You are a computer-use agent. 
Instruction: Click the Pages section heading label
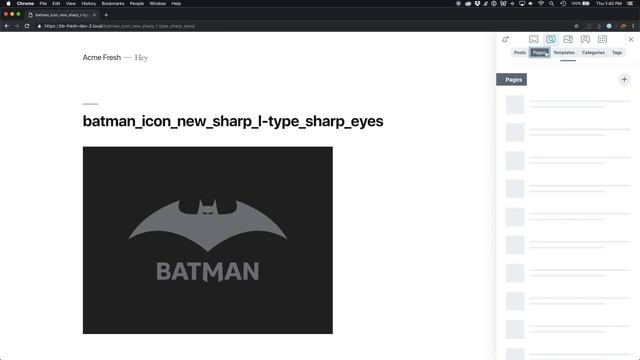(x=511, y=80)
